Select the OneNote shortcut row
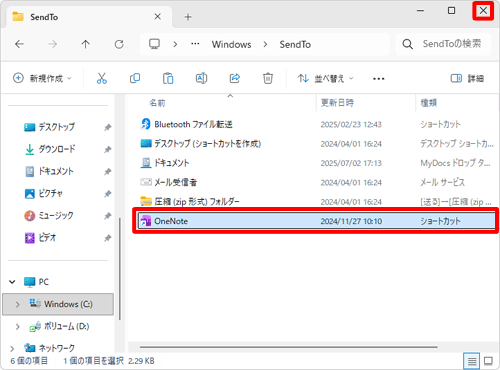The height and width of the screenshot is (370, 500). pos(317,221)
